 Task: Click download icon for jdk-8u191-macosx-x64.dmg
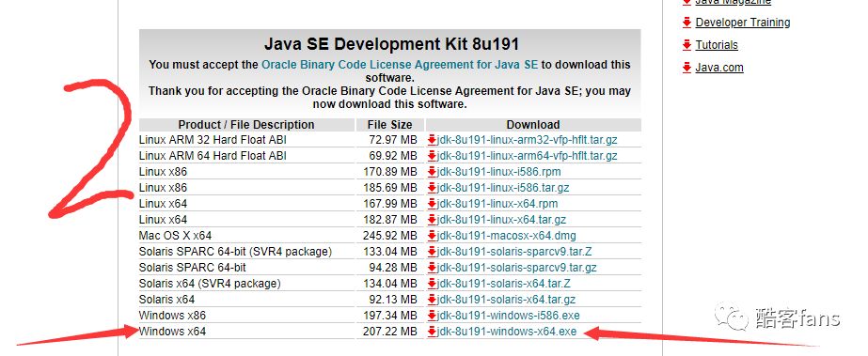432,236
